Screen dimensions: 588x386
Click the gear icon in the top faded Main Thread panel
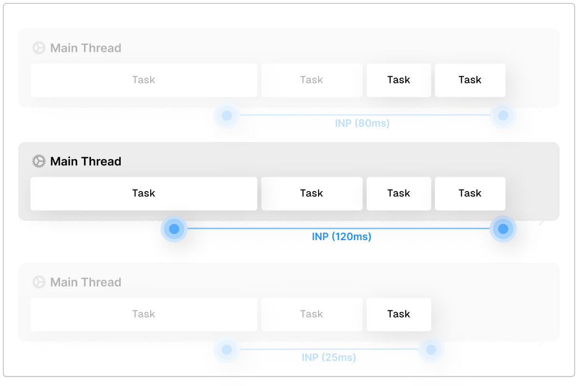point(39,48)
